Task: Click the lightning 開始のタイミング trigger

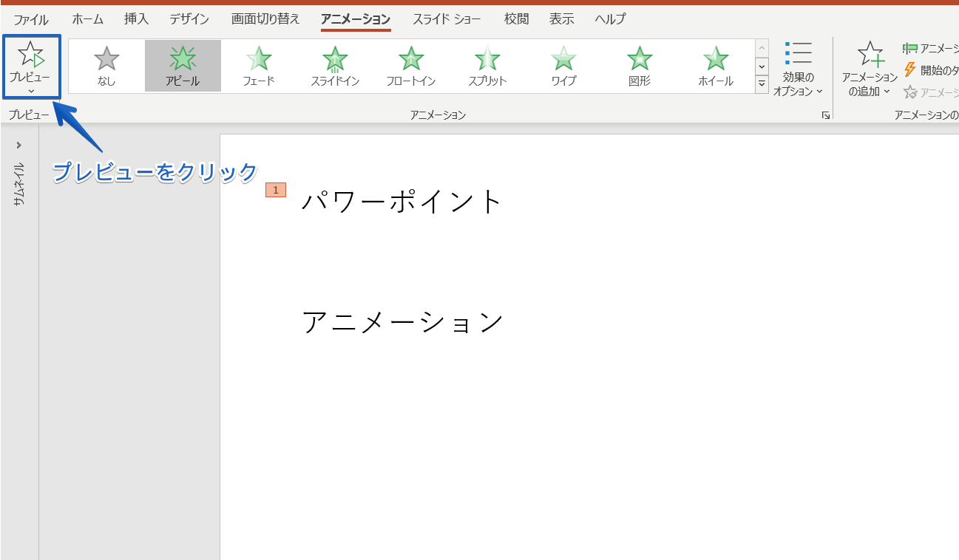Action: (x=910, y=70)
